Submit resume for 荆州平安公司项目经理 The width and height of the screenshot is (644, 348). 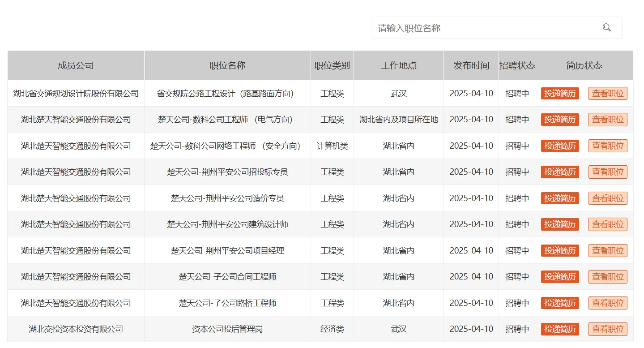pyautogui.click(x=560, y=250)
